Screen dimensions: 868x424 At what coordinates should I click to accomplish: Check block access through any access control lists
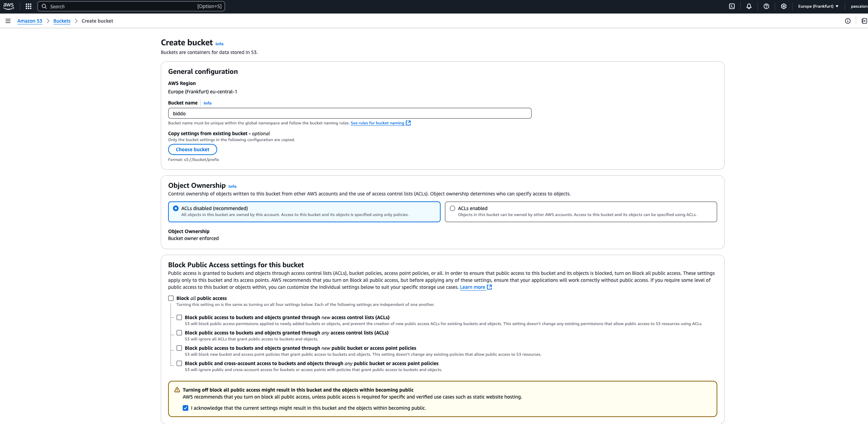tap(179, 333)
